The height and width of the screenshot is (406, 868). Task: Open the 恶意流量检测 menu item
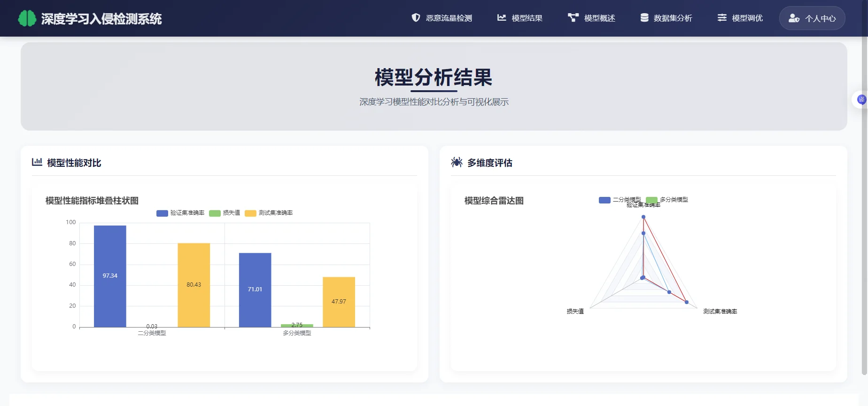(442, 18)
